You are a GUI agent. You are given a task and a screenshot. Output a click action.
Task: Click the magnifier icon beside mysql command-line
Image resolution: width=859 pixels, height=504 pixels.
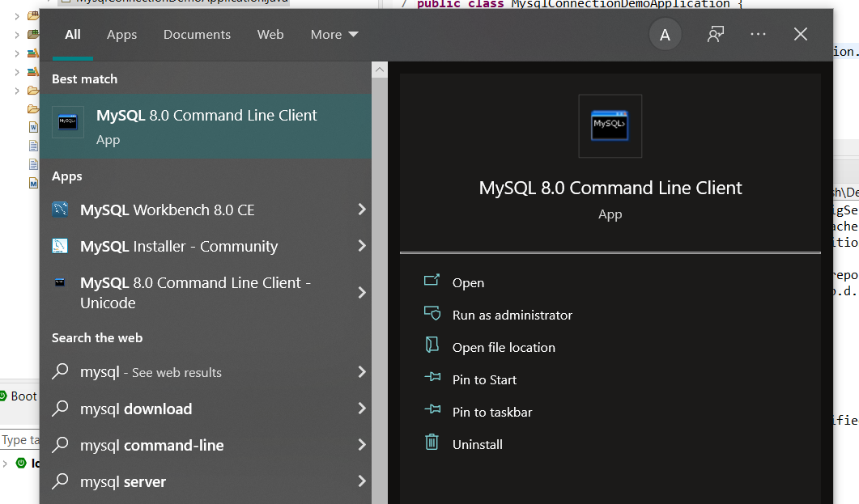pyautogui.click(x=60, y=445)
